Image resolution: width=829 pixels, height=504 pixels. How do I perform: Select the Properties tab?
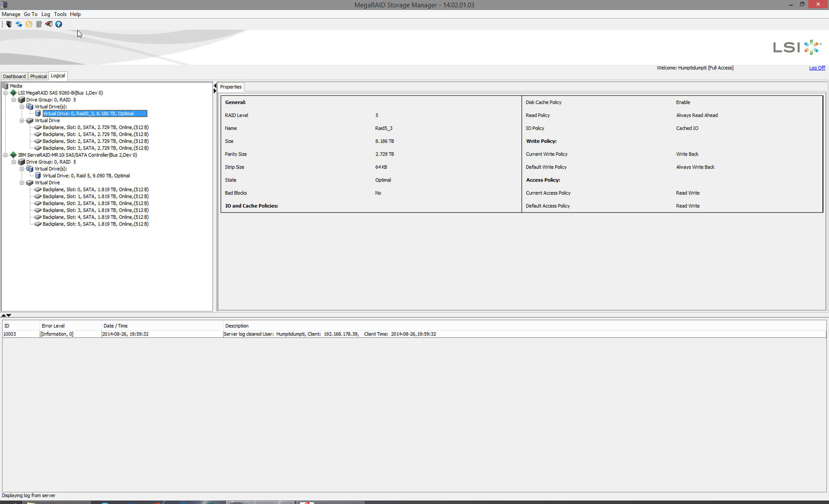231,87
